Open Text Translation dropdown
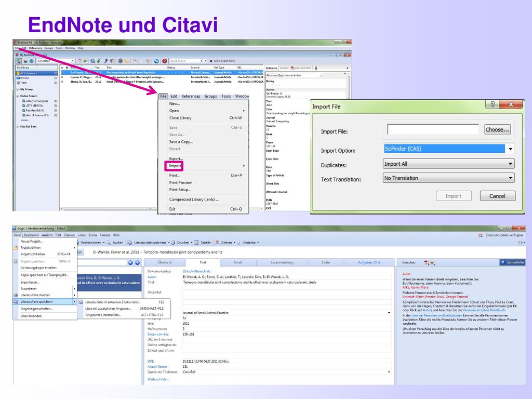Image resolution: width=532 pixels, height=399 pixels. coord(510,178)
